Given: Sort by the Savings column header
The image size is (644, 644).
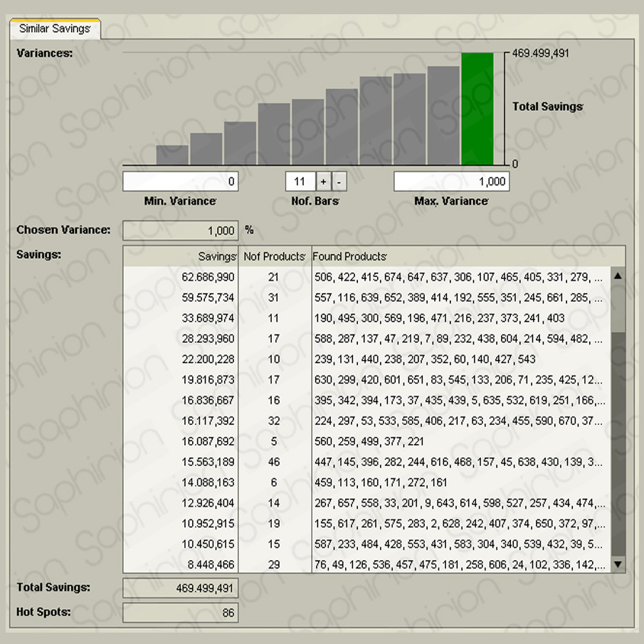Looking at the screenshot, I should [x=181, y=256].
